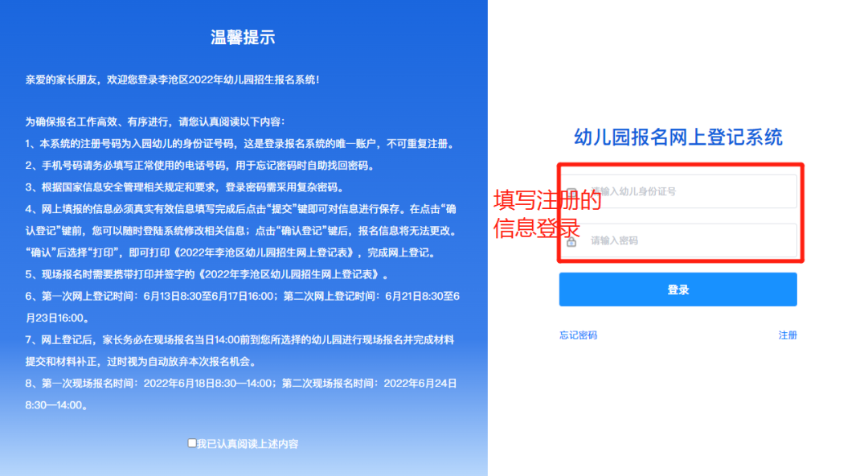Click notice item 8 about 现场报名时间

[241, 394]
